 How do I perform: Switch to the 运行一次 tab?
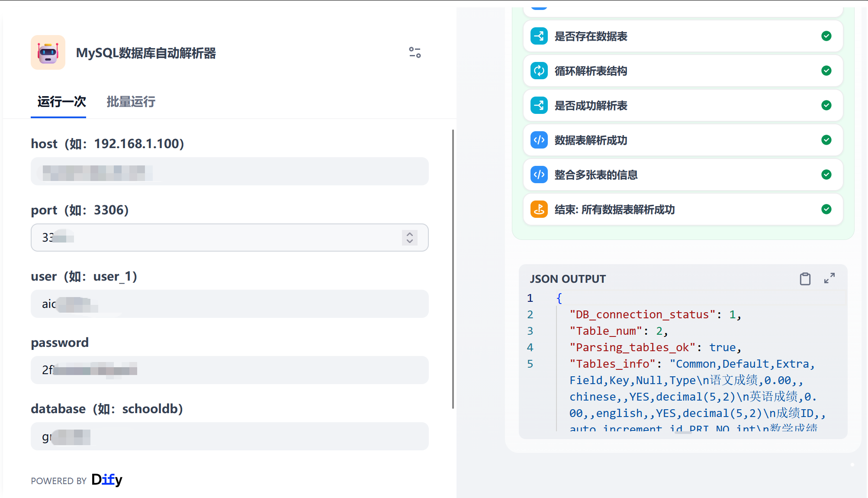point(61,102)
